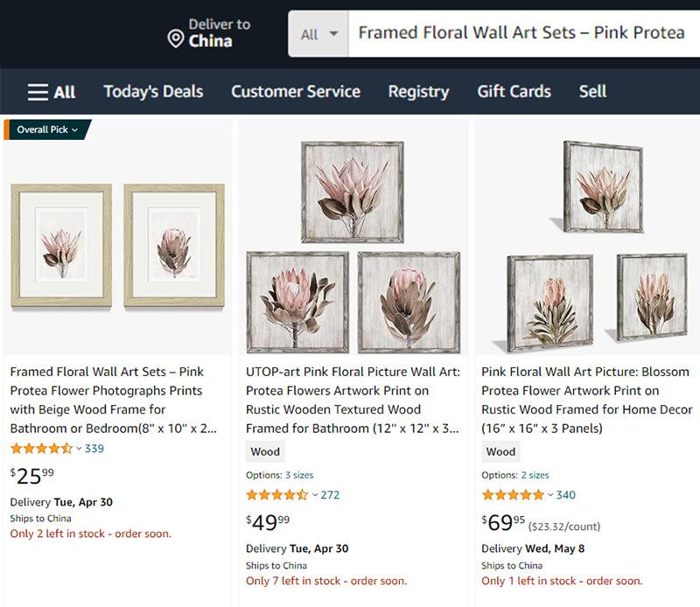Click the Sell navigation link
The height and width of the screenshot is (607, 700).
[592, 92]
